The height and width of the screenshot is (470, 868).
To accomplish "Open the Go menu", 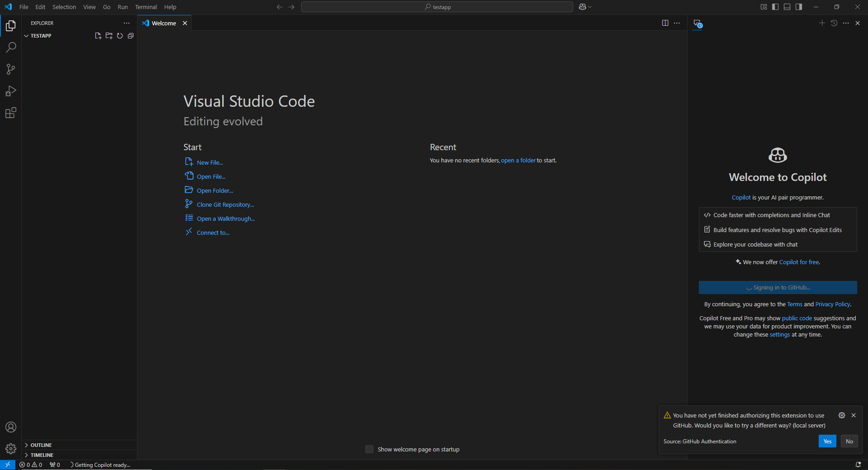I will click(x=107, y=7).
